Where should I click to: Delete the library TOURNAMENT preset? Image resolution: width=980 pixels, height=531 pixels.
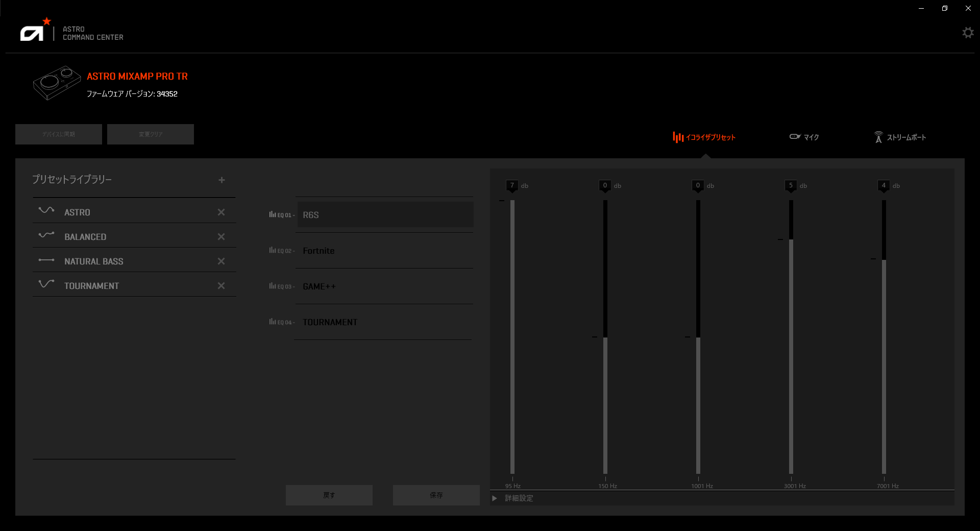click(221, 285)
